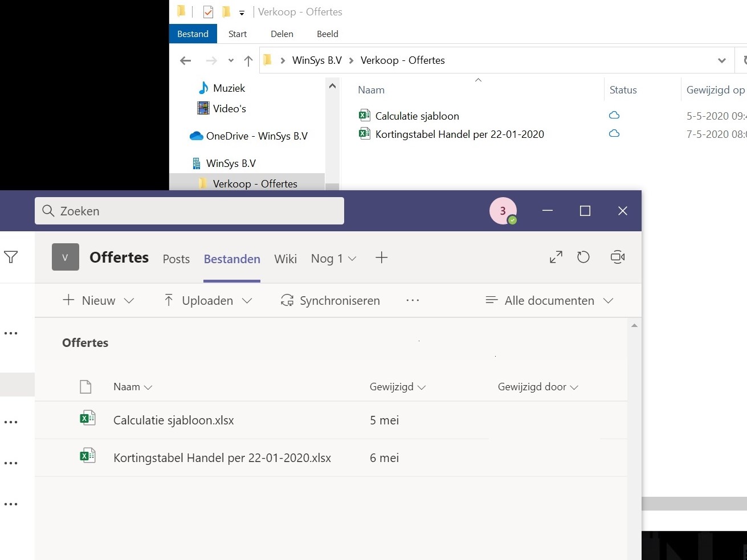Click Excel icon of Kortingstabel Handel in Explorer
Image resolution: width=747 pixels, height=560 pixels.
point(365,134)
